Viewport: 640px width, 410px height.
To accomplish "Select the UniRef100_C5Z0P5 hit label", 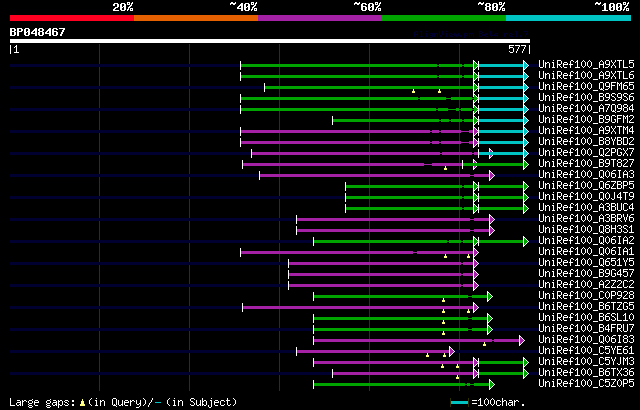I will (586, 384).
